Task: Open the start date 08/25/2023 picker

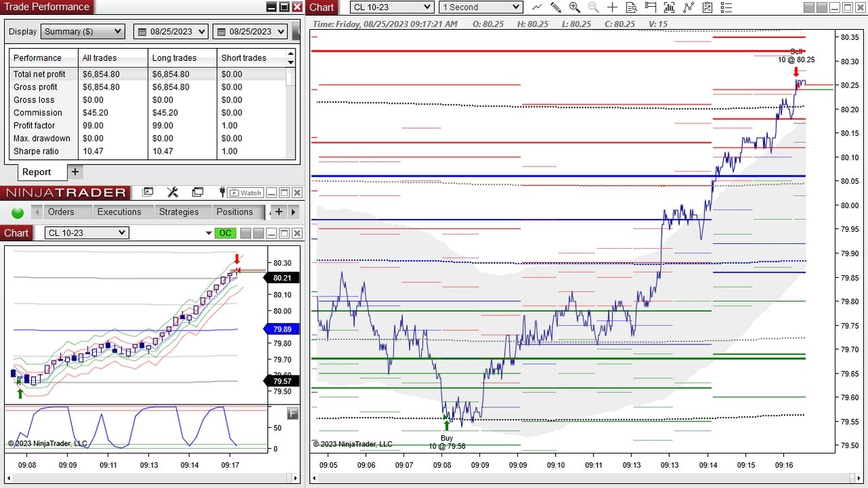Action: (172, 31)
